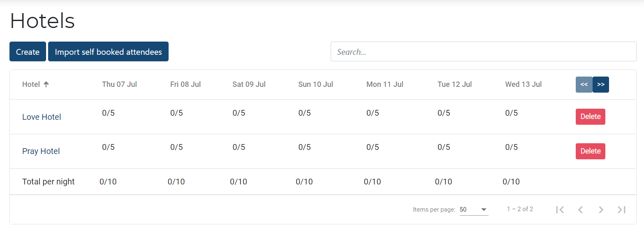Shift dates back with << button
Viewport: 644px width, 240px height.
[x=584, y=84]
